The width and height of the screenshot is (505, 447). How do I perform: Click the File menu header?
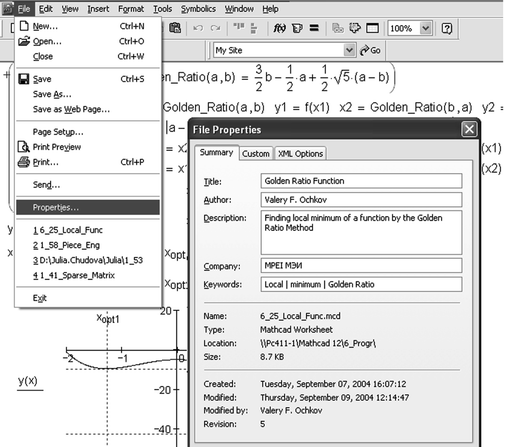pyautogui.click(x=24, y=9)
